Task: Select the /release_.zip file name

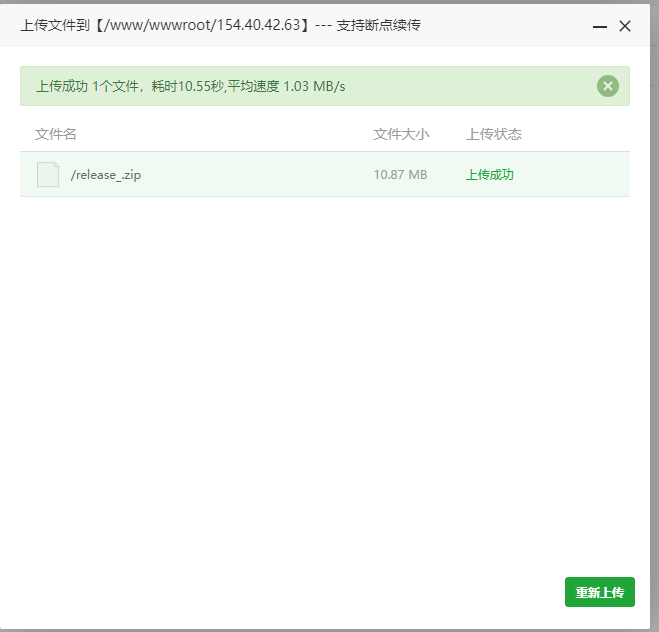Action: pyautogui.click(x=106, y=175)
